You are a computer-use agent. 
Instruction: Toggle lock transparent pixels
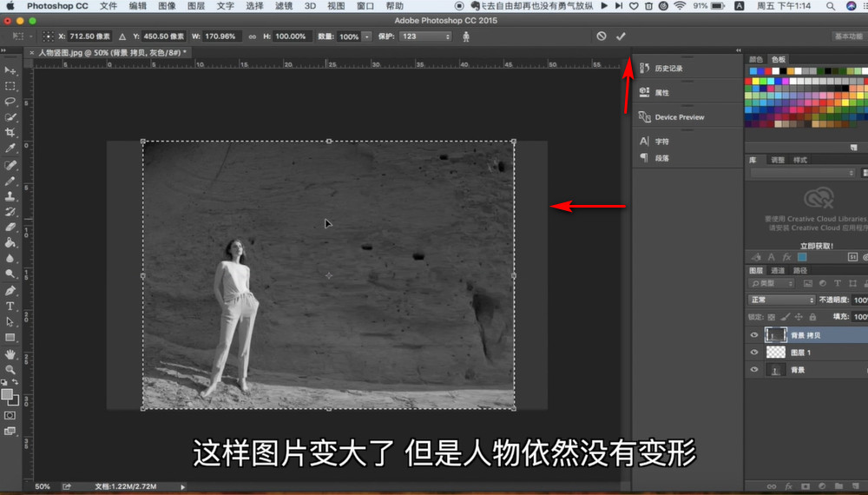coord(771,317)
